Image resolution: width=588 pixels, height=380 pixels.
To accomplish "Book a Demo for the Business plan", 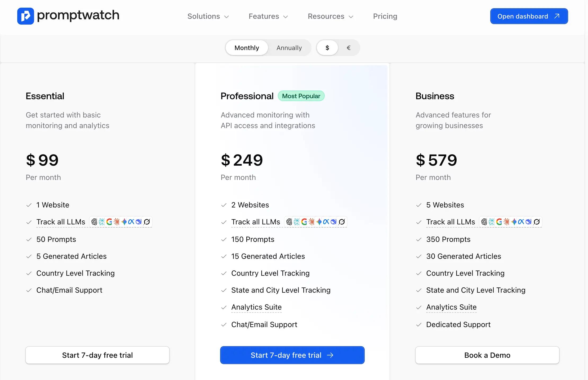I will point(487,355).
